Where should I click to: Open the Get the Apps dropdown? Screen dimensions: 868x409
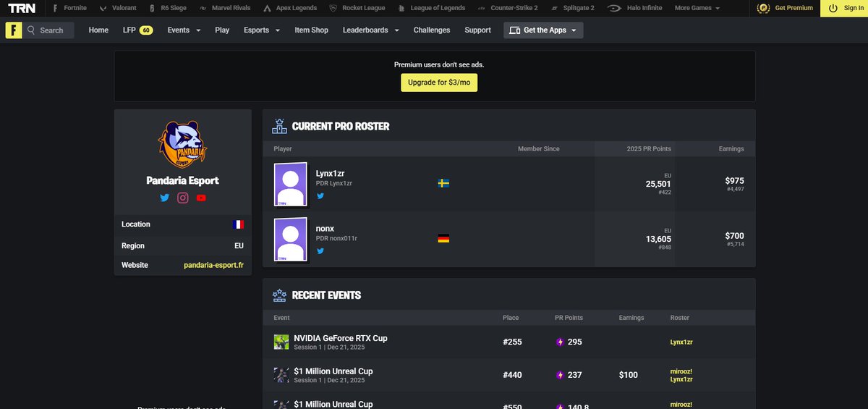click(x=543, y=30)
